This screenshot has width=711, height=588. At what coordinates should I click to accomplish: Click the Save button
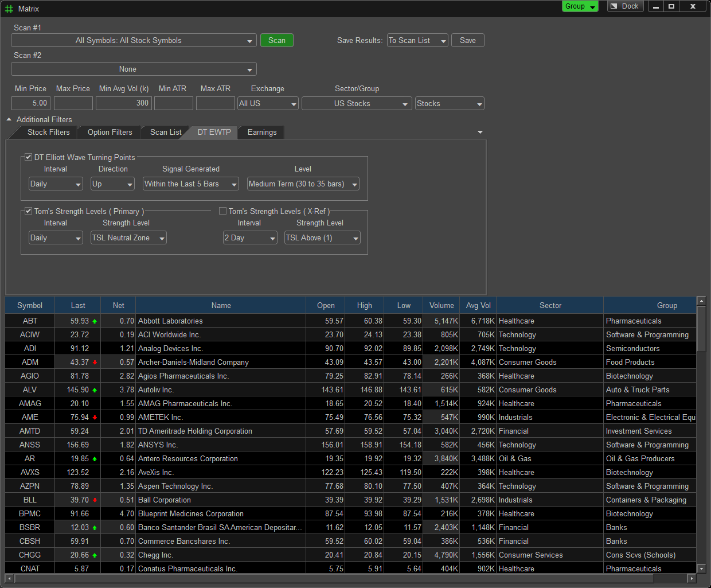[468, 40]
